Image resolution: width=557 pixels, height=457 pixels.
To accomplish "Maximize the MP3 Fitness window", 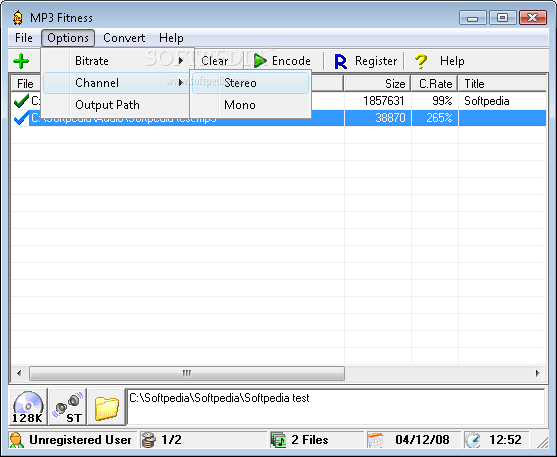I will 502,17.
